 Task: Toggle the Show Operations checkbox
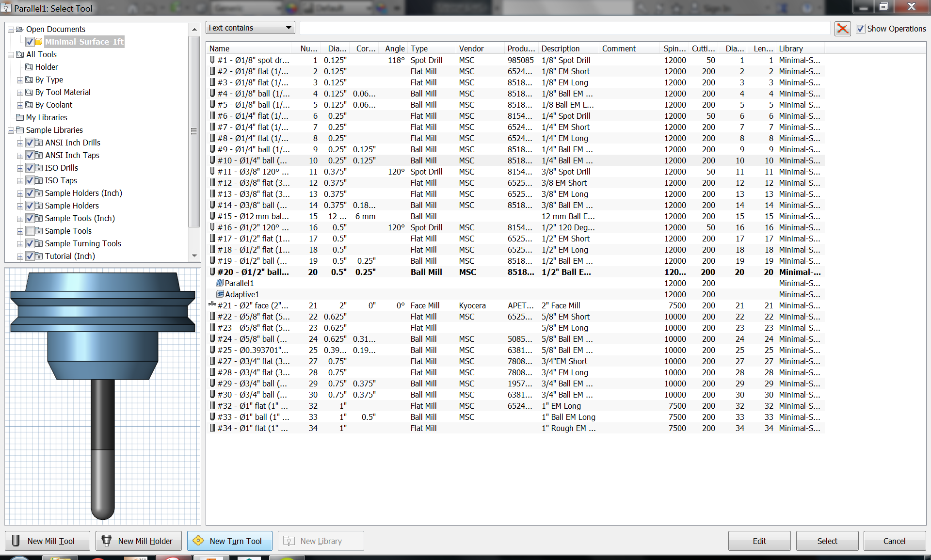[860, 29]
